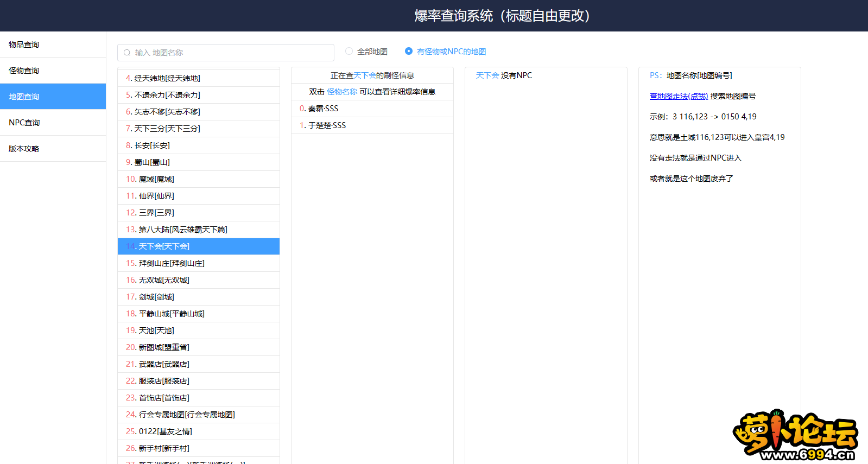
Task: Select map row 18. 平静山城[平静山城]
Action: (x=199, y=314)
